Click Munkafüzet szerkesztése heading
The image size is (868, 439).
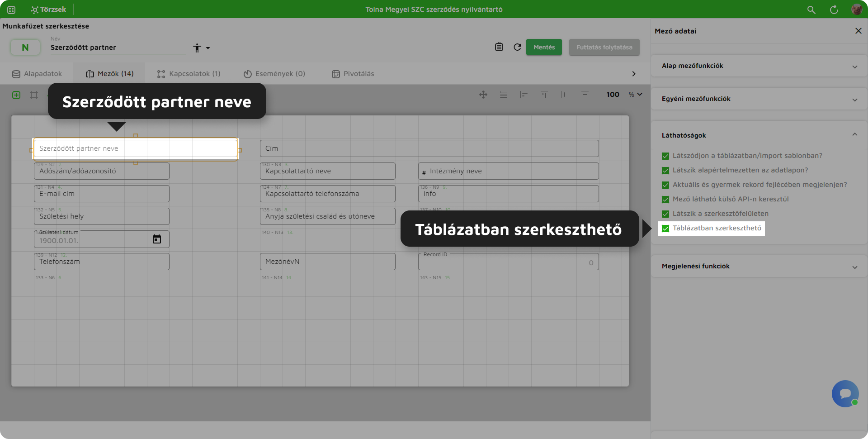pos(46,26)
